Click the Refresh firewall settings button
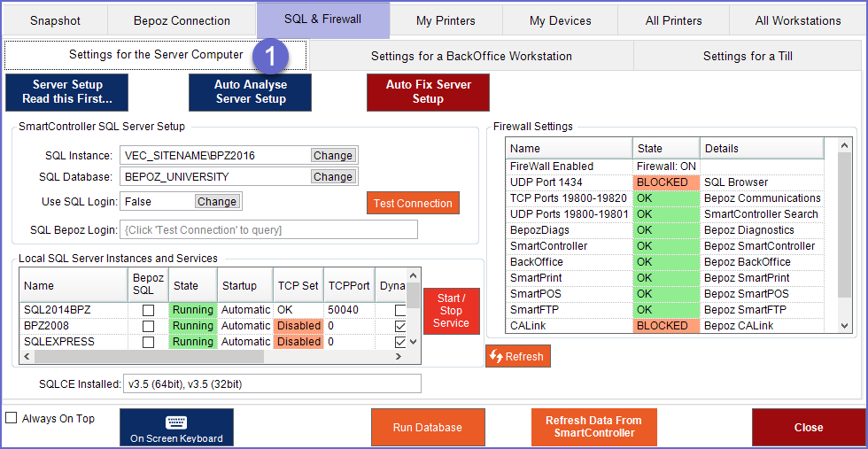Screen dimensions: 868x449 (x=518, y=356)
